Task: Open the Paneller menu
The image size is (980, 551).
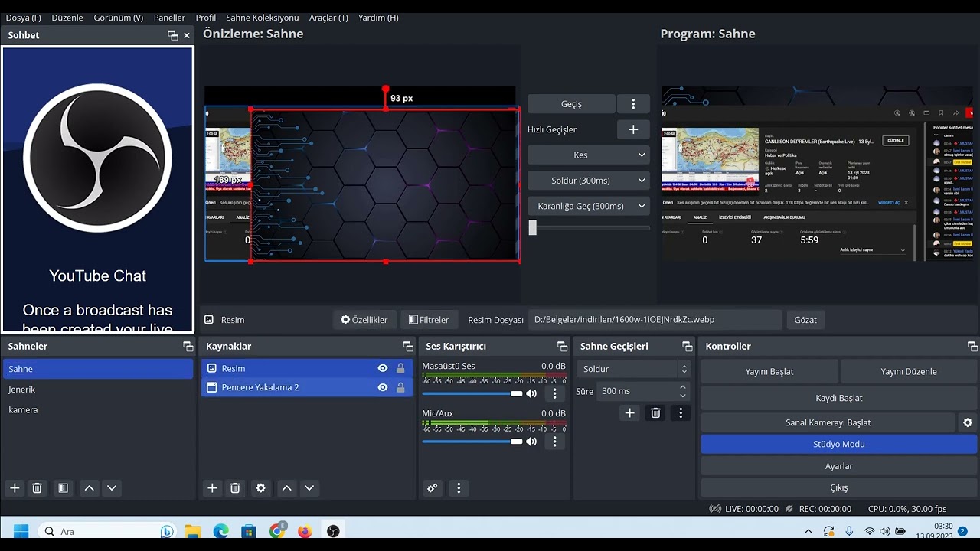Action: [169, 18]
